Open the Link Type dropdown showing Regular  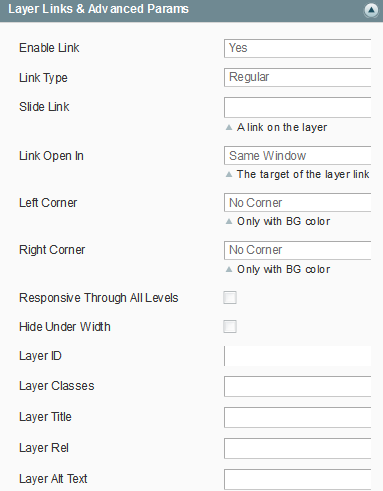pyautogui.click(x=297, y=77)
